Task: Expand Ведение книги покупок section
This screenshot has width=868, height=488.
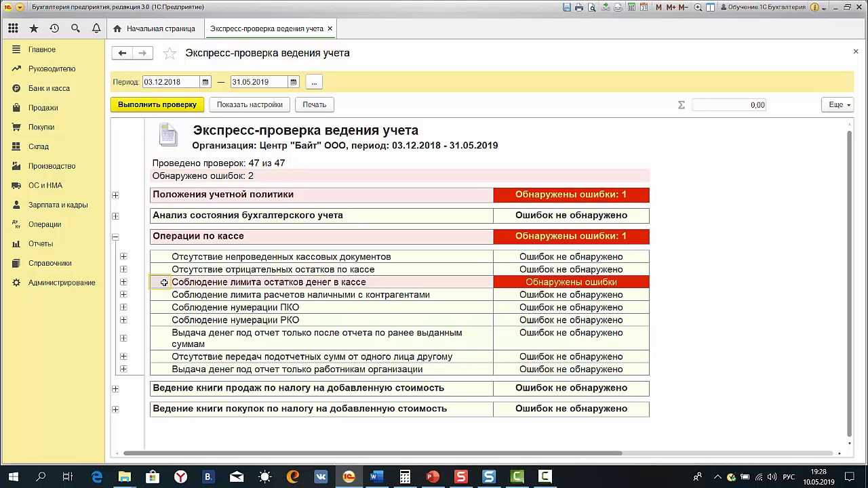Action: coord(115,409)
